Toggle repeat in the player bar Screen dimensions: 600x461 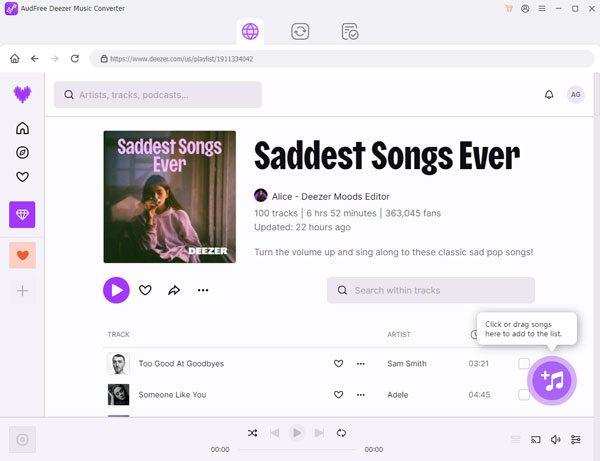341,433
